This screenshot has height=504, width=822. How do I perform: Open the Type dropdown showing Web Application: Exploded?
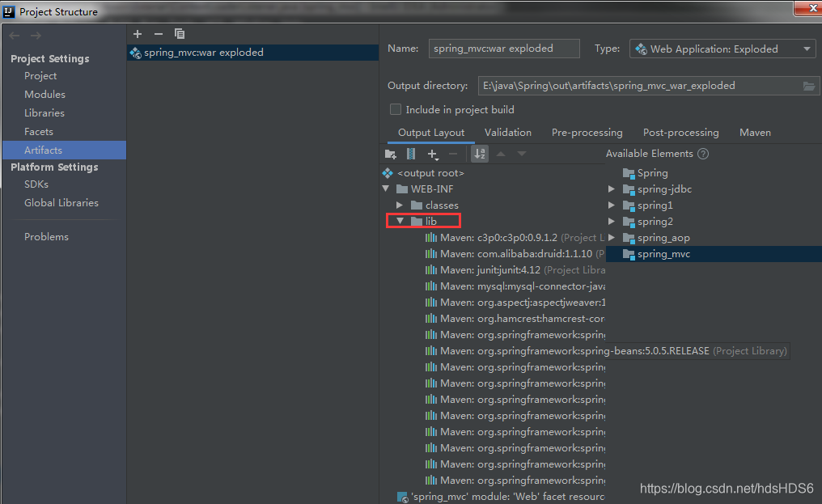pos(806,49)
